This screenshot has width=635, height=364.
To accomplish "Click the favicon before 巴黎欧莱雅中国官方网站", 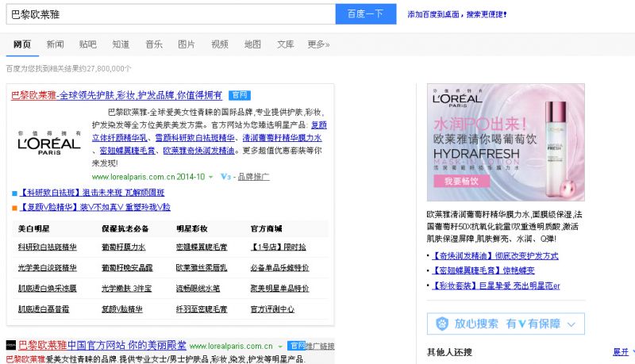I will click(11, 345).
